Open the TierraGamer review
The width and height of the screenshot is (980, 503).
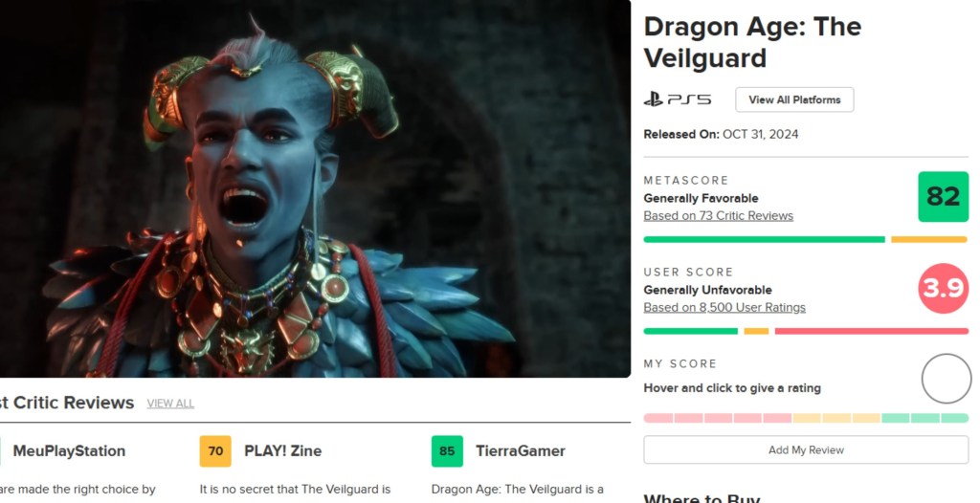click(x=520, y=451)
